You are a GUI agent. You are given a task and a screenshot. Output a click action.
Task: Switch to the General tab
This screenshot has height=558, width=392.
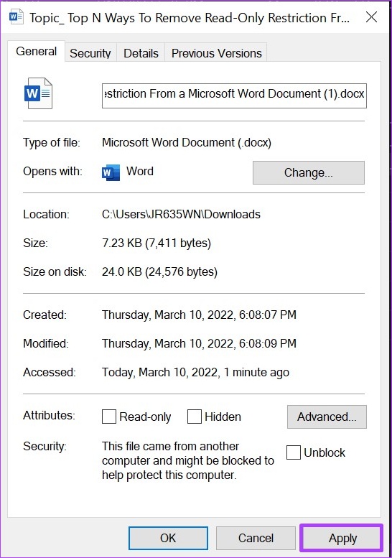(x=37, y=51)
